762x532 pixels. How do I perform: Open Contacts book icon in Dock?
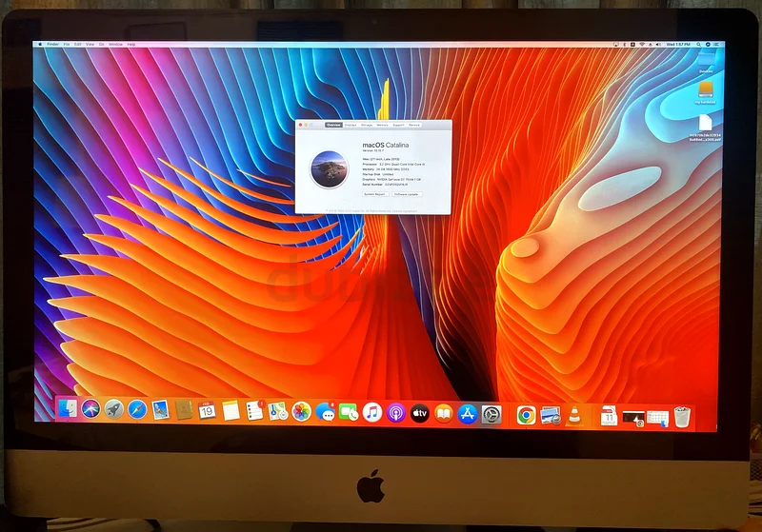click(x=184, y=410)
